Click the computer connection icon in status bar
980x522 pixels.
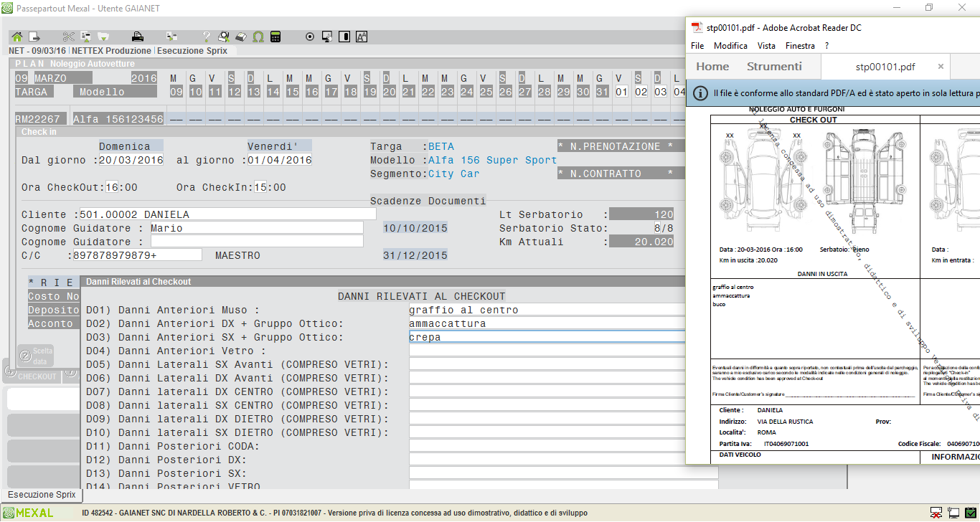(953, 513)
